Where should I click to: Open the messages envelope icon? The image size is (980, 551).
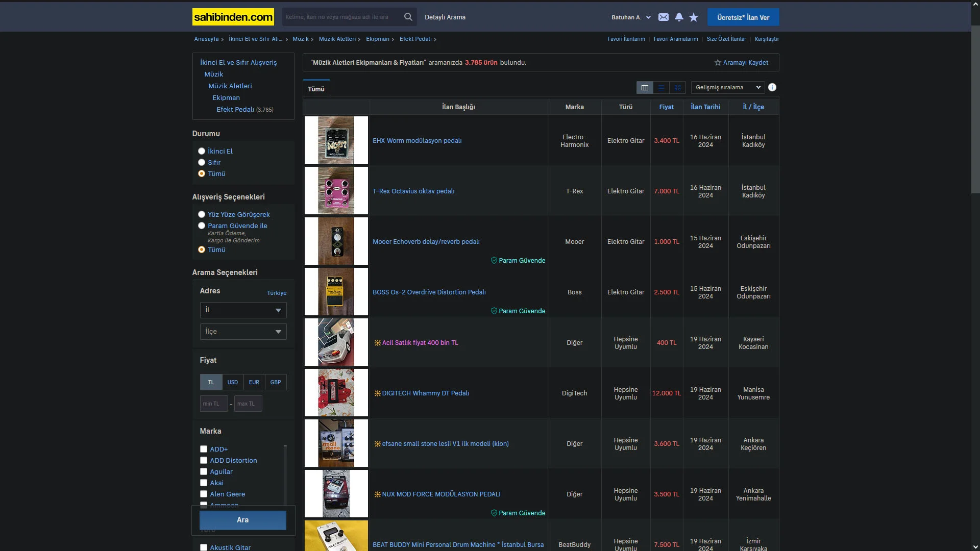(x=663, y=17)
